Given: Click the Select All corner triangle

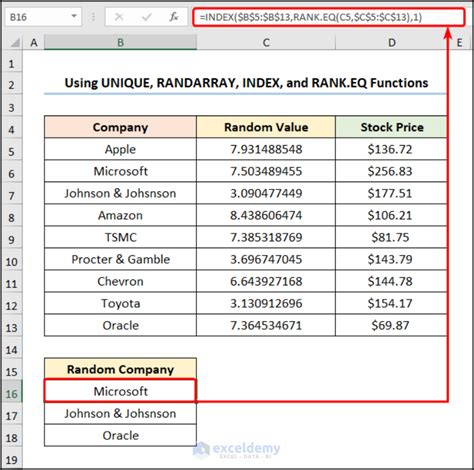Looking at the screenshot, I should [15, 43].
